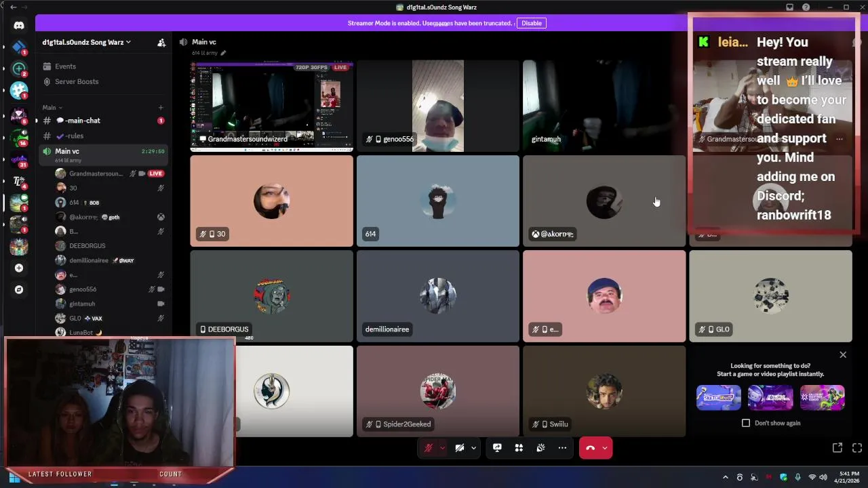Collapse the Main channel category
The image size is (868, 488).
tap(52, 108)
